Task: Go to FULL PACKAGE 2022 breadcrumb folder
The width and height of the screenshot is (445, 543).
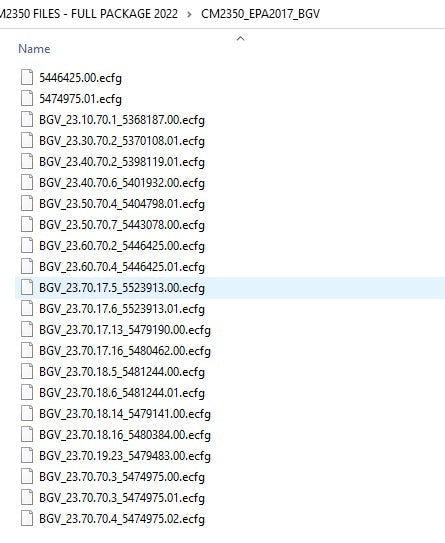Action: 88,14
